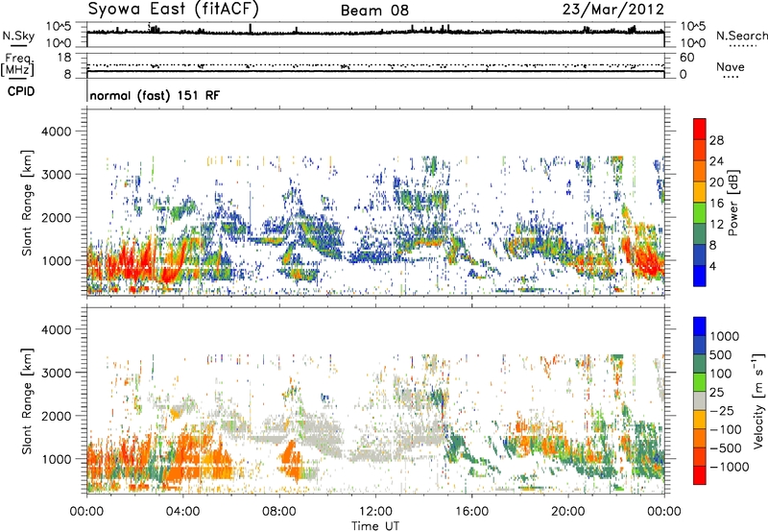The width and height of the screenshot is (768, 532).
Task: Click the '20:00' time tick label
Action: (567, 512)
